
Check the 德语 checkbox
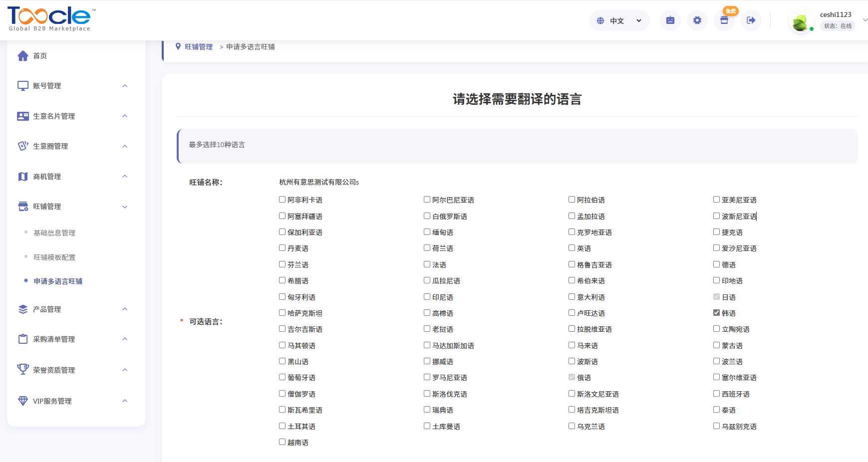(716, 264)
